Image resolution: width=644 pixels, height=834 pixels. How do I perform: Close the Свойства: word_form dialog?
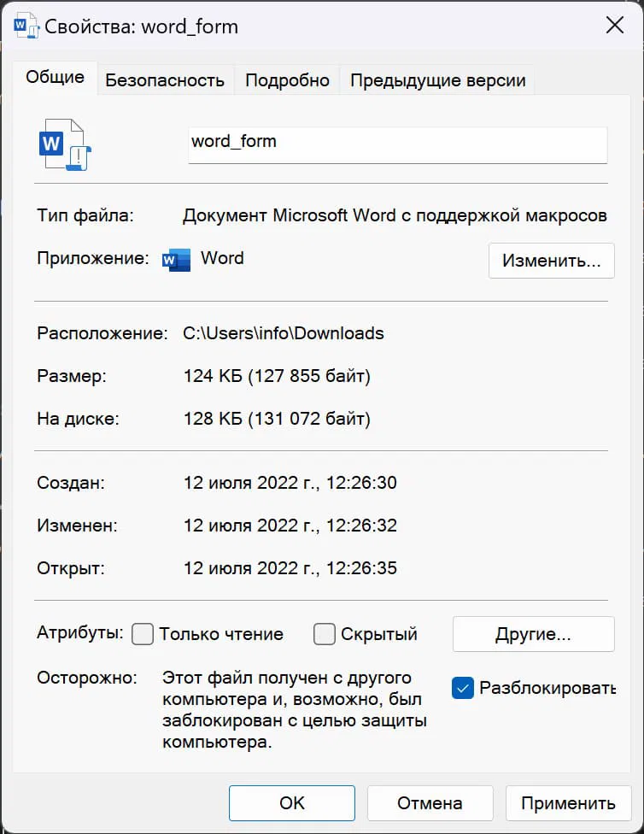(x=614, y=26)
